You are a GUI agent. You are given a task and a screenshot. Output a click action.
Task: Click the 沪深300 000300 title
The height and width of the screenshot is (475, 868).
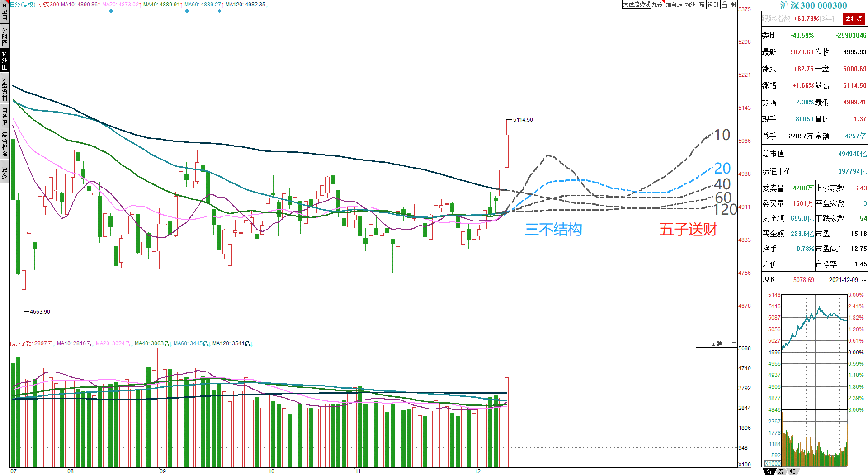[x=814, y=5]
